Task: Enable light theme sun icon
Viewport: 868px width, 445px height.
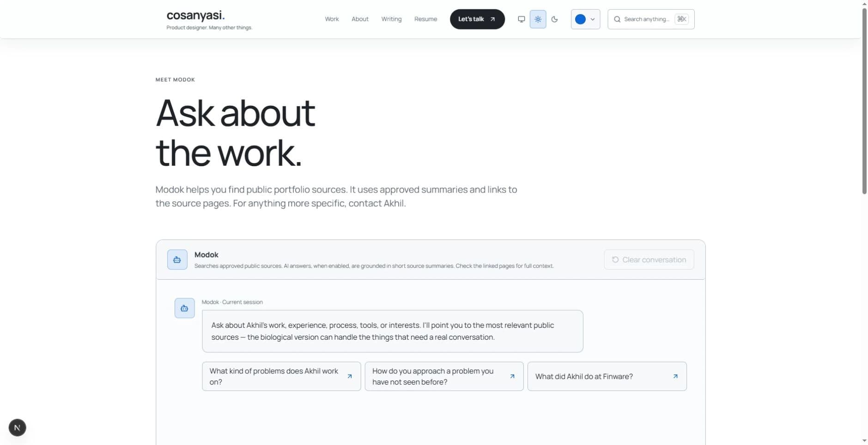Action: click(538, 19)
